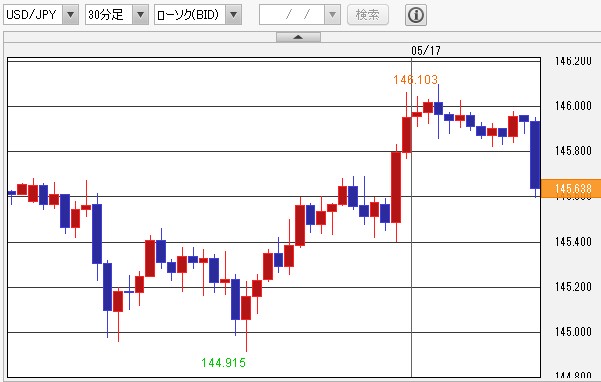Focus the date input field
The image size is (601, 382).
point(292,15)
